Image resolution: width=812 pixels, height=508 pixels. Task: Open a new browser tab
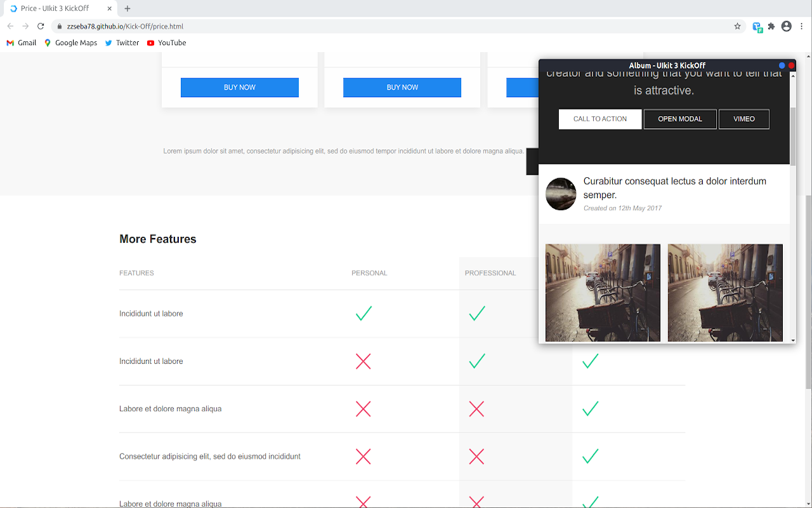pos(128,9)
